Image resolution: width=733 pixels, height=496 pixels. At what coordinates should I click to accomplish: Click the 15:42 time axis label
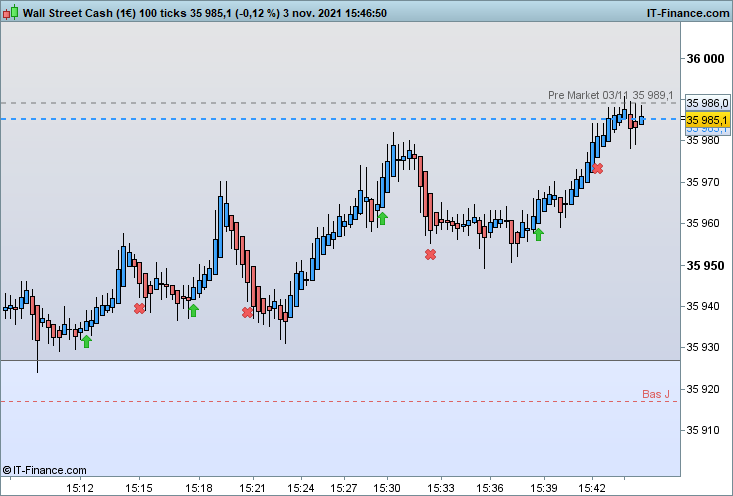pyautogui.click(x=592, y=489)
